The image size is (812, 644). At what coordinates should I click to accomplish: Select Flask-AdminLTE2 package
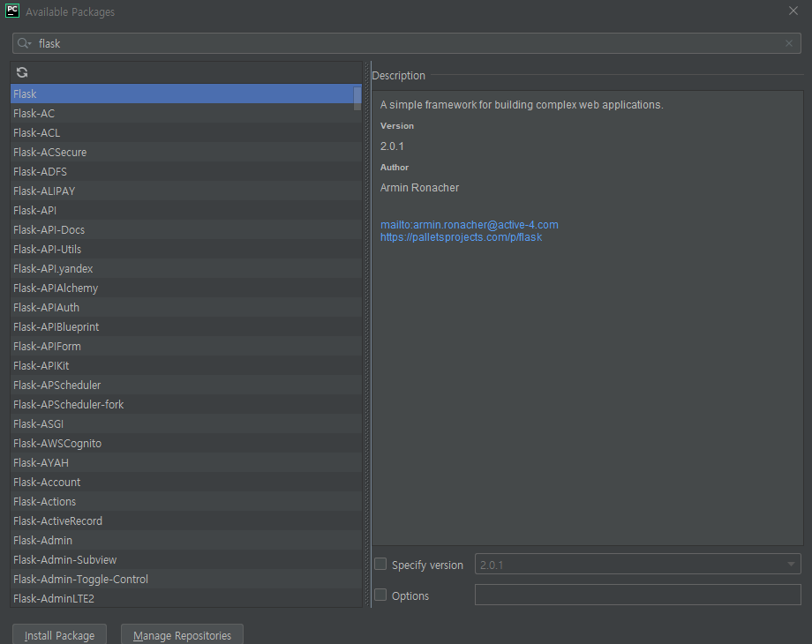[186, 598]
